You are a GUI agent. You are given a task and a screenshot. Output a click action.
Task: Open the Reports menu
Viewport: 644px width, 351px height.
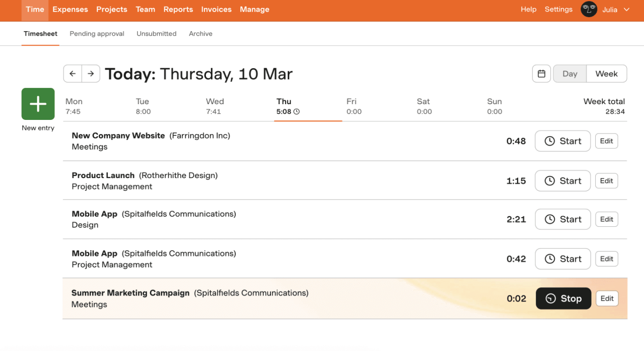click(178, 9)
